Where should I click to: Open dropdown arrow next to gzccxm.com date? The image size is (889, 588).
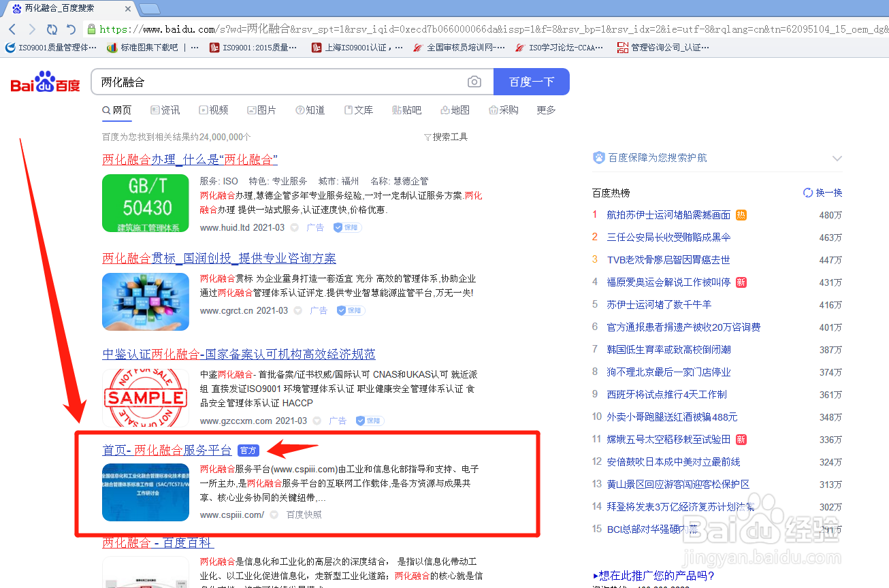click(x=317, y=421)
